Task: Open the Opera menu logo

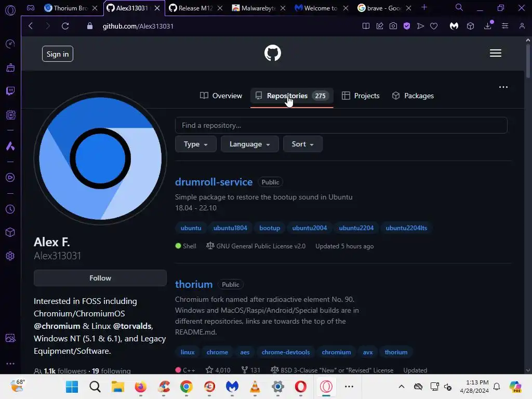Action: point(10,10)
